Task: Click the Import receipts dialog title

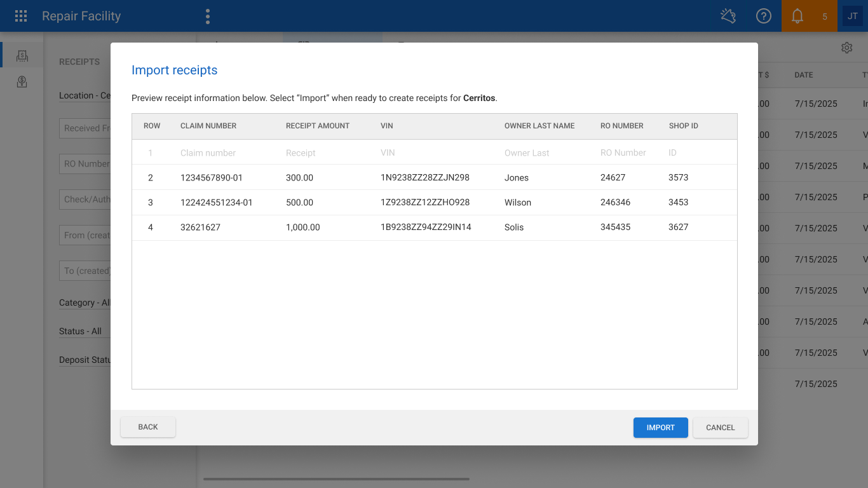Action: pyautogui.click(x=175, y=70)
